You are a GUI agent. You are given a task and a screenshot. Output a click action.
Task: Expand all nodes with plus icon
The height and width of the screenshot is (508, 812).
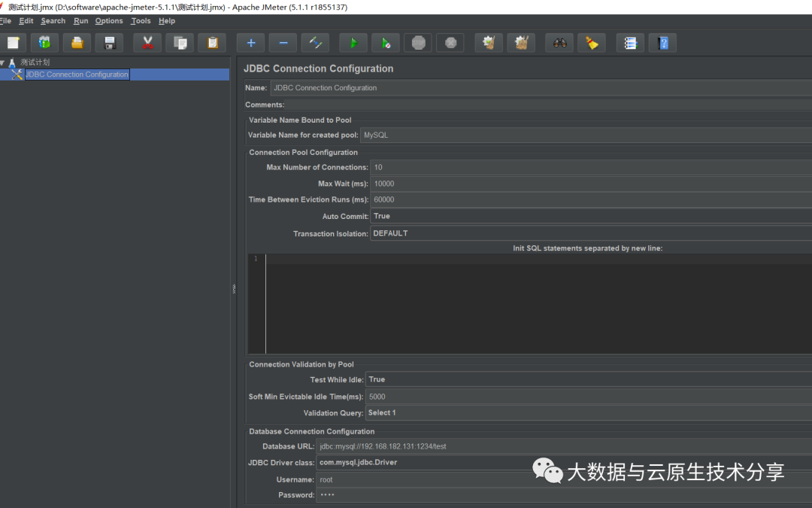click(250, 43)
